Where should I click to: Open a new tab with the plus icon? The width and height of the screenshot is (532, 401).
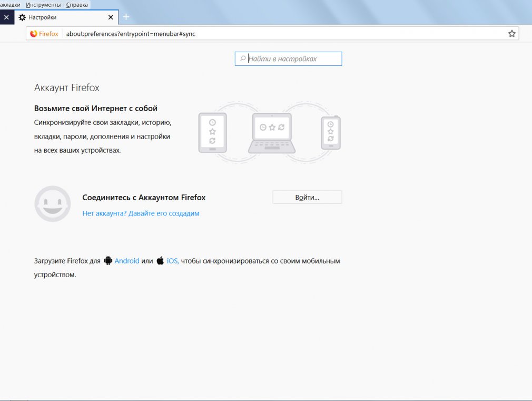pyautogui.click(x=126, y=17)
